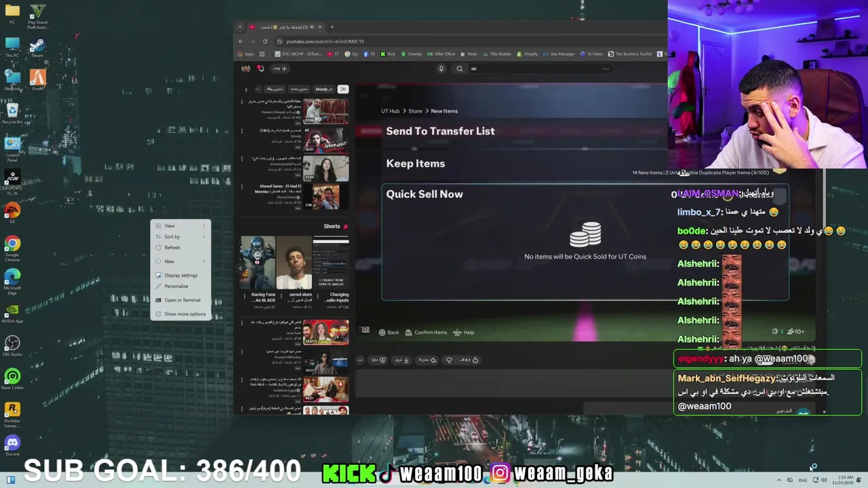Launch the EA app shortcut
868x488 pixels.
12,213
